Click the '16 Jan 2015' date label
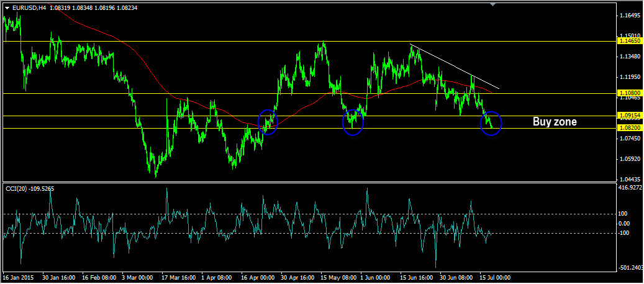The image size is (644, 284). click(19, 277)
